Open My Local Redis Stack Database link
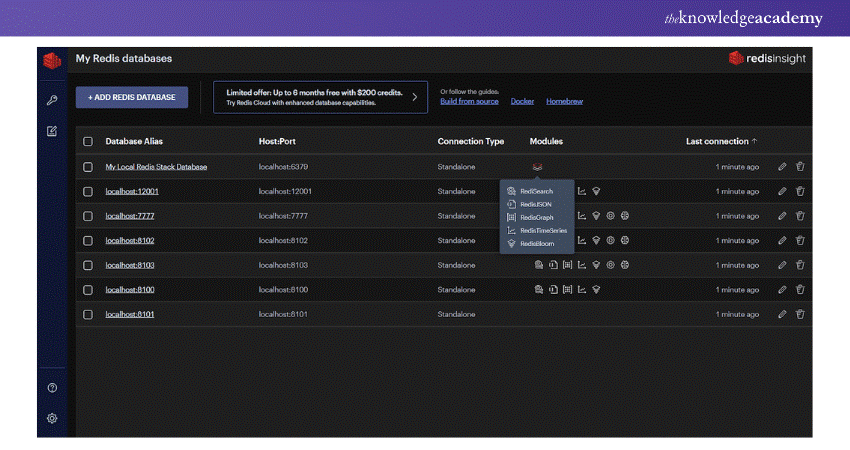This screenshot has width=850, height=450. [156, 167]
